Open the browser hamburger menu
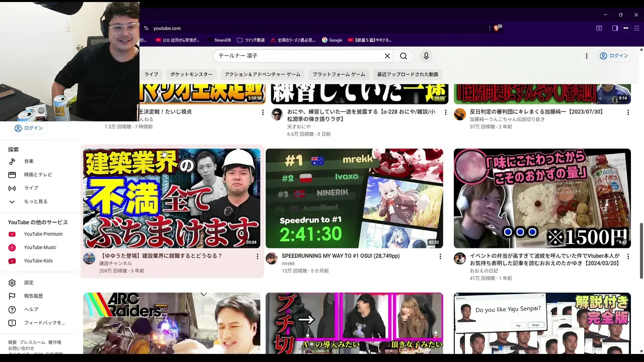The image size is (644, 362). click(636, 28)
